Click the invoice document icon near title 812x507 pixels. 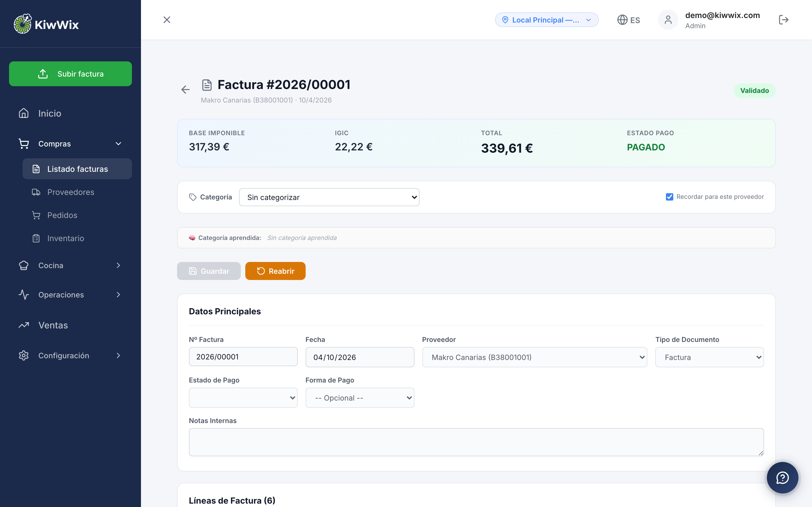207,85
